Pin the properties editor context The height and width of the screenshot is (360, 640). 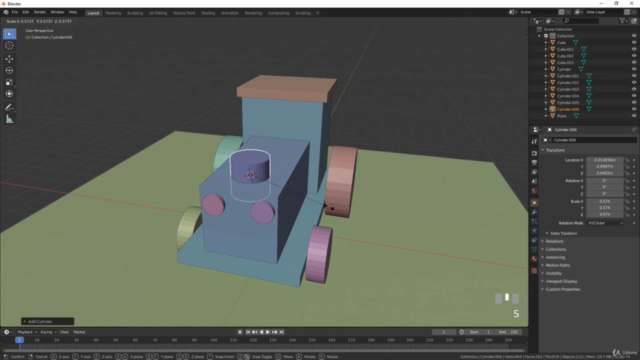(633, 130)
